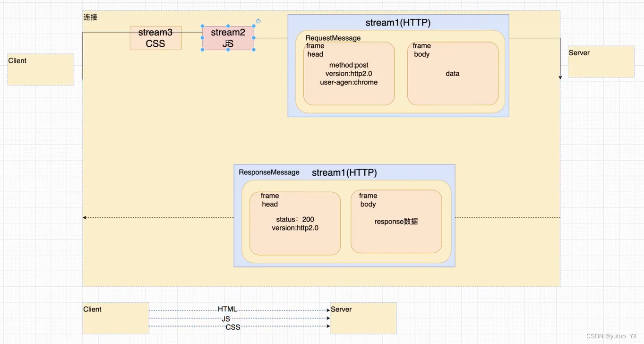The height and width of the screenshot is (344, 644).
Task: Click the dashed arrowhead pointing toward the Client side
Action: pos(85,217)
